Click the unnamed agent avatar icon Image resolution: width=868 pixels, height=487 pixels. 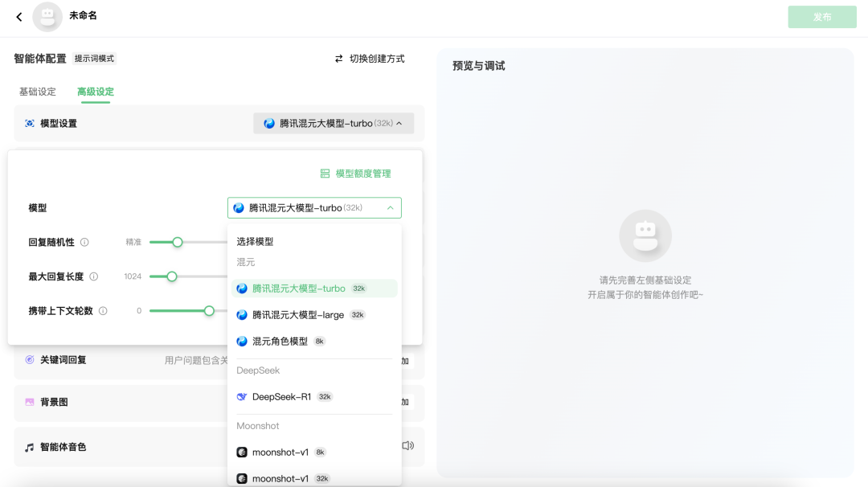(47, 17)
